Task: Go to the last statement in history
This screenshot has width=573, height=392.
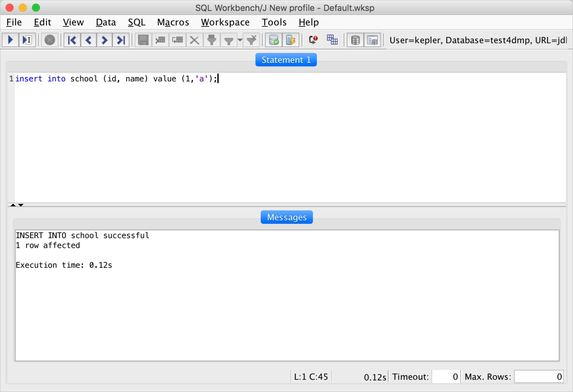Action: [121, 40]
